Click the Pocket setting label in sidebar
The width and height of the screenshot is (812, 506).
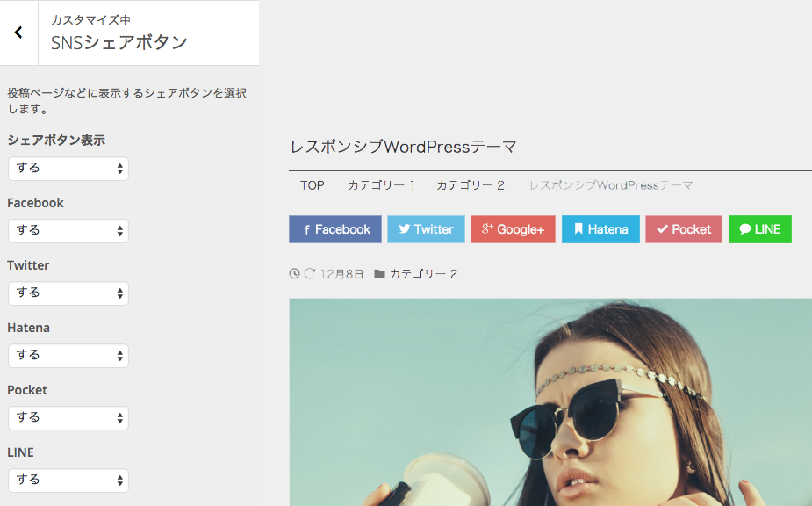pos(27,390)
